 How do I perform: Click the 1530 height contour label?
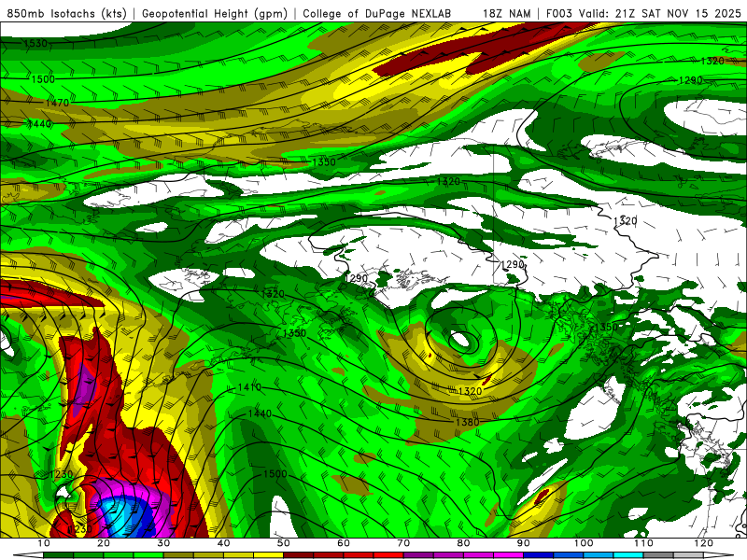click(x=35, y=43)
